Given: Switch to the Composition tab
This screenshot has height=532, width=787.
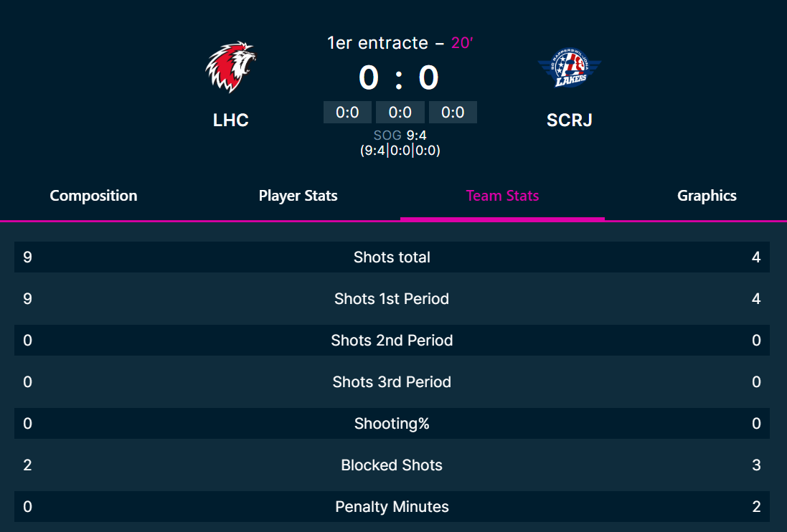Looking at the screenshot, I should point(93,195).
